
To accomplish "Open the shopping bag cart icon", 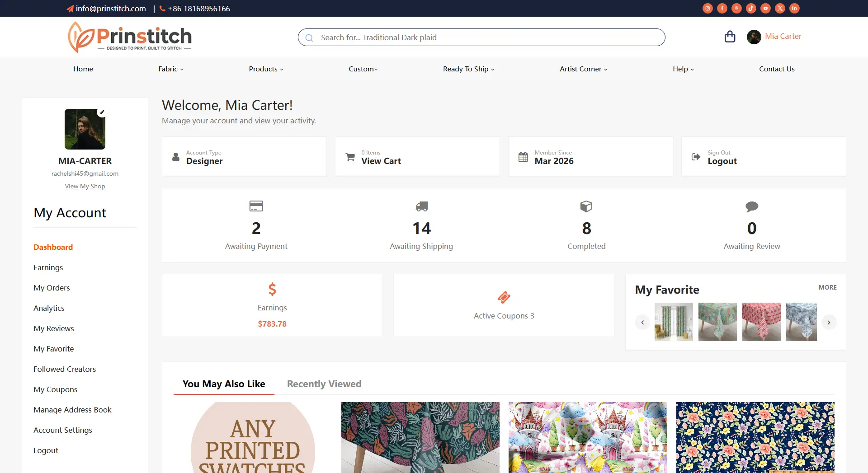I will click(x=730, y=37).
